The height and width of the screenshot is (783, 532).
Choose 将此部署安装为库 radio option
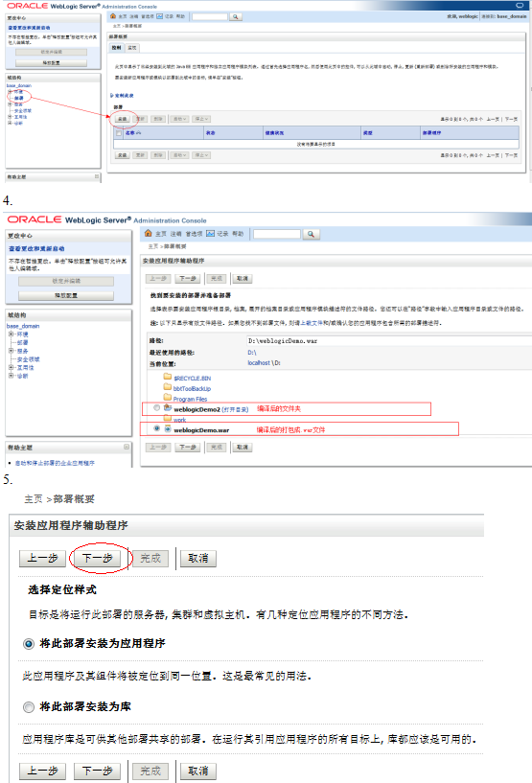click(x=29, y=707)
